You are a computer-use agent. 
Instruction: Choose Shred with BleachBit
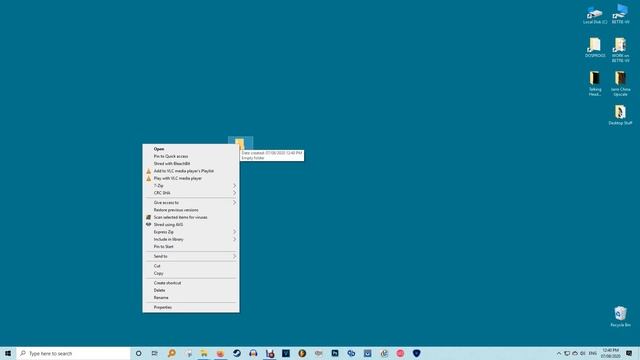coord(191,164)
